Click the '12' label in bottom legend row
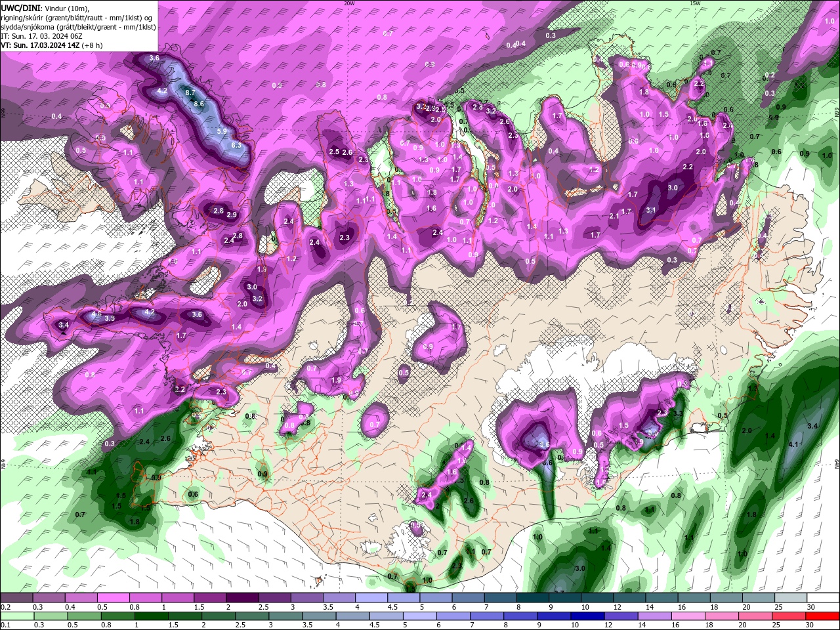This screenshot has width=840, height=630. point(608,625)
